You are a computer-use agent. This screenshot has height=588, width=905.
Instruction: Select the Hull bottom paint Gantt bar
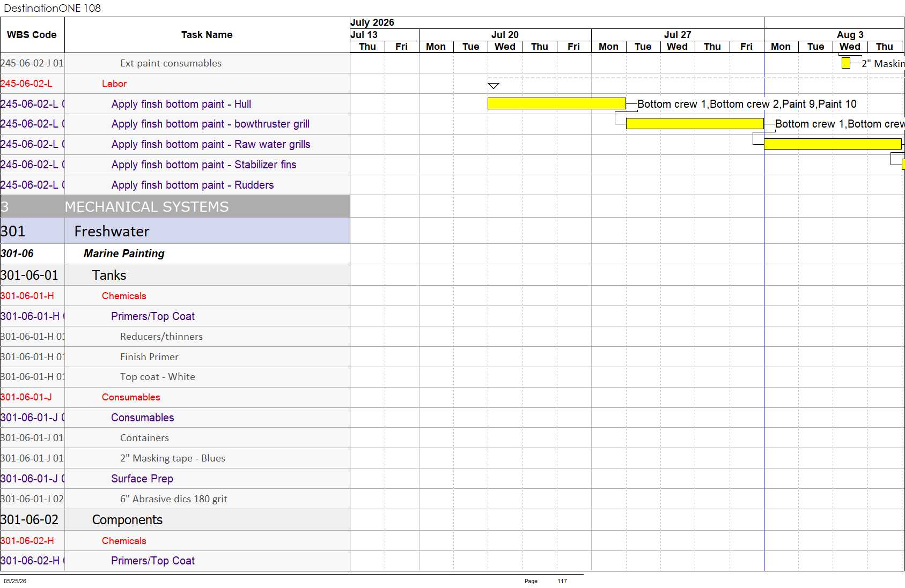point(557,103)
